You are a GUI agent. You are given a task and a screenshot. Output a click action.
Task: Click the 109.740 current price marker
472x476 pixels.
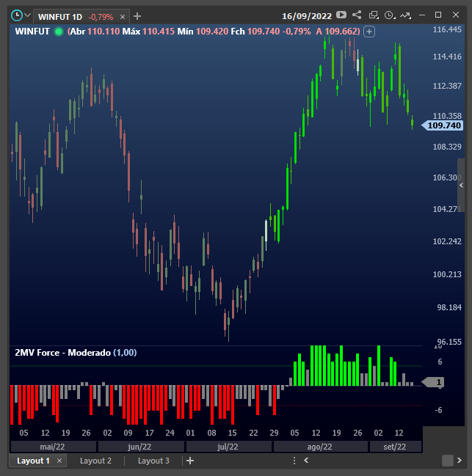[443, 125]
